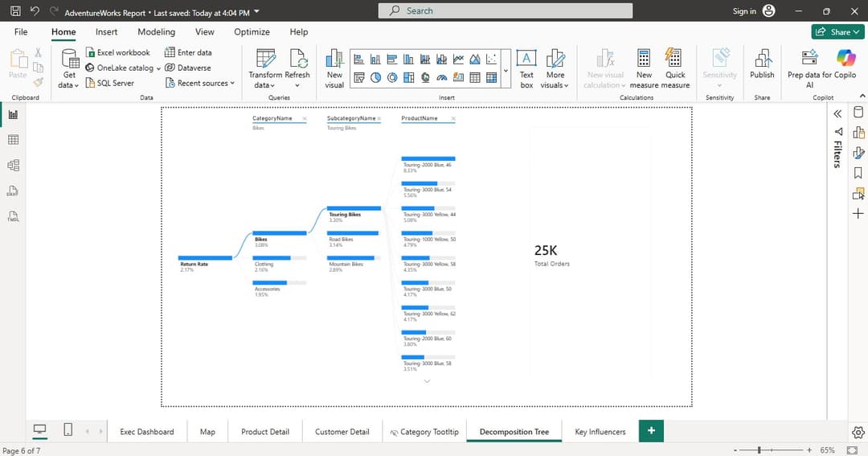Click Sign in link
The width and height of the screenshot is (868, 456).
pyautogui.click(x=744, y=11)
